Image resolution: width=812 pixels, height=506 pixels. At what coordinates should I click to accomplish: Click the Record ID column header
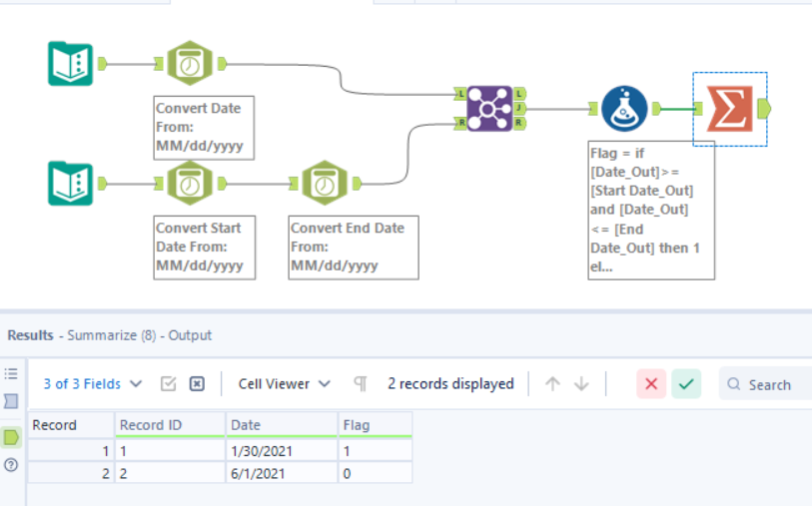tap(170, 425)
